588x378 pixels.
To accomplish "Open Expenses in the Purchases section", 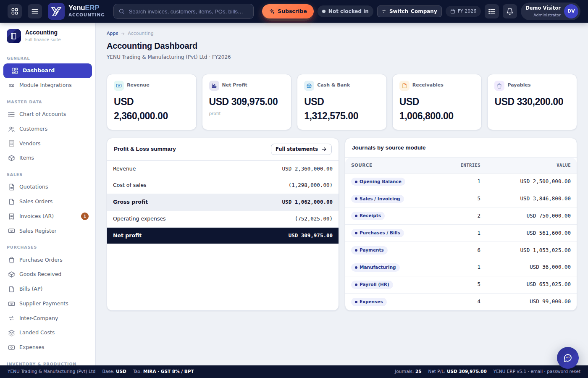I will tap(47, 347).
